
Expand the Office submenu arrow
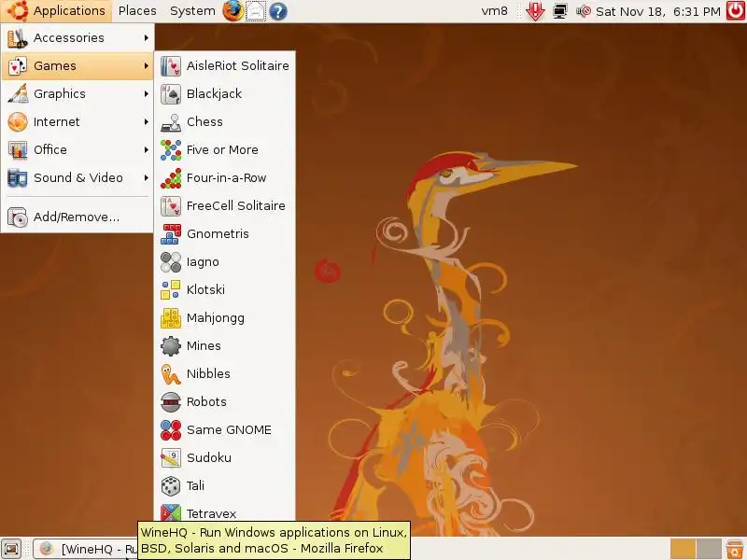(x=147, y=150)
